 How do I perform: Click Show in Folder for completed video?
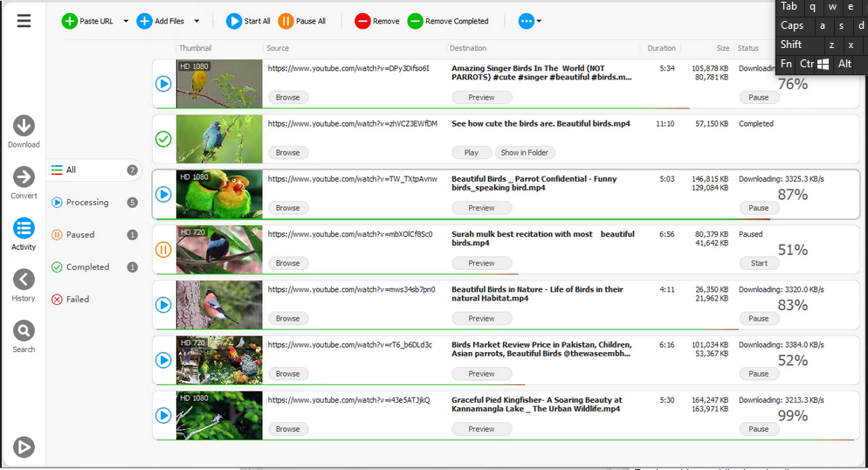525,153
